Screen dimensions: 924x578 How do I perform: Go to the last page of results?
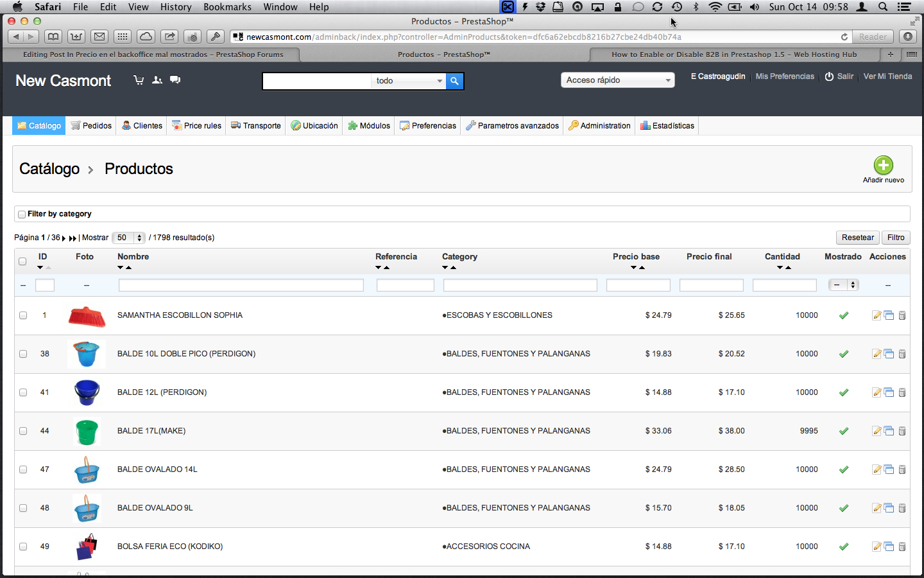coord(73,238)
